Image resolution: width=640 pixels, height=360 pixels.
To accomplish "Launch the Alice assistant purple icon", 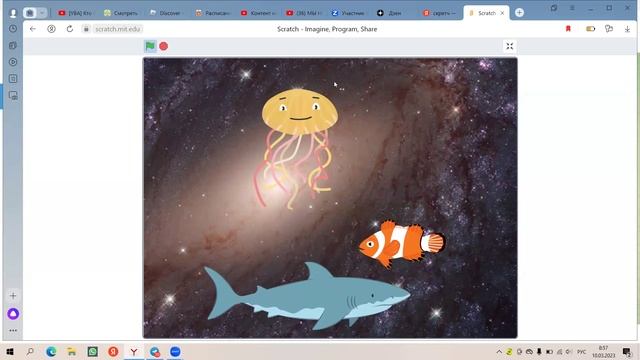I will tap(13, 313).
